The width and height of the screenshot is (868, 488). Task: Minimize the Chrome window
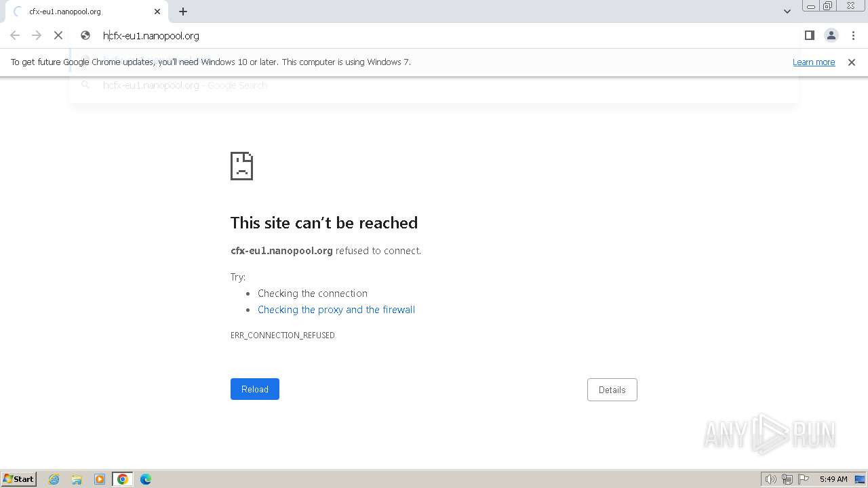pos(811,6)
